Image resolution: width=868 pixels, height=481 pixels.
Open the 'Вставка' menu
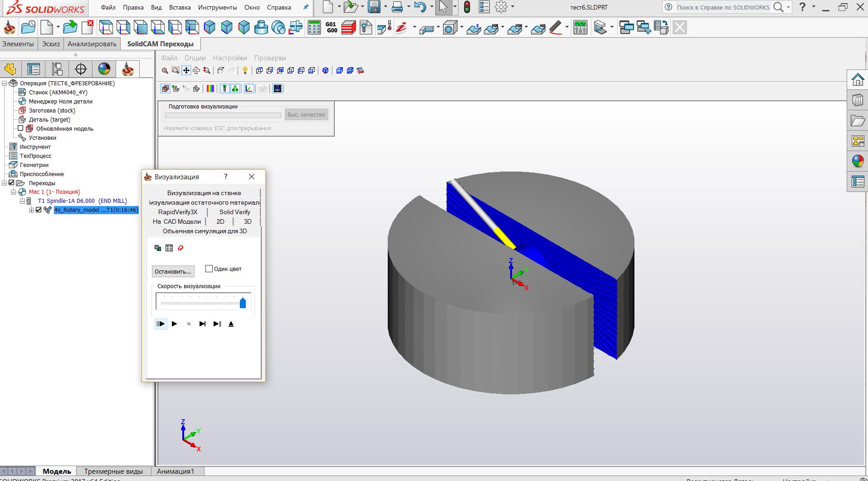click(x=180, y=7)
